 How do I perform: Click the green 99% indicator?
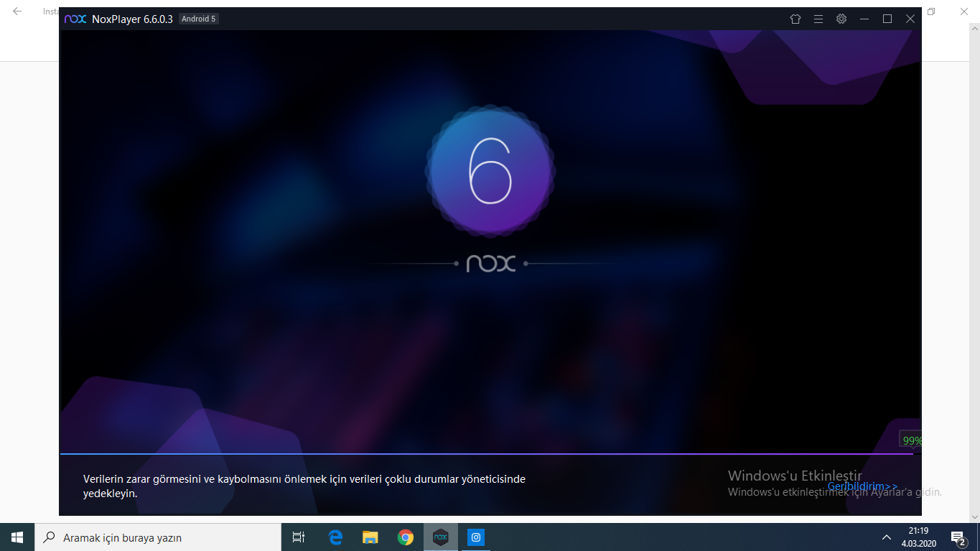pos(911,440)
